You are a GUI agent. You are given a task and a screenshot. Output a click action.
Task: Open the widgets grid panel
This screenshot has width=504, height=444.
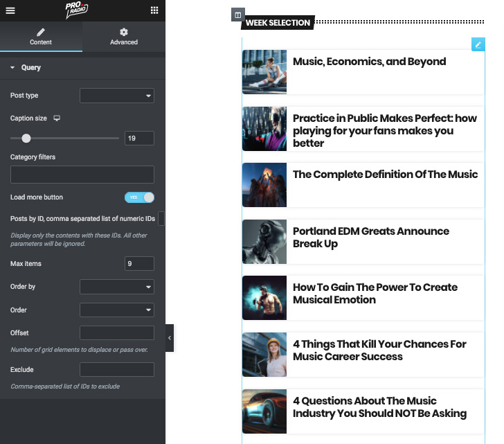click(154, 10)
